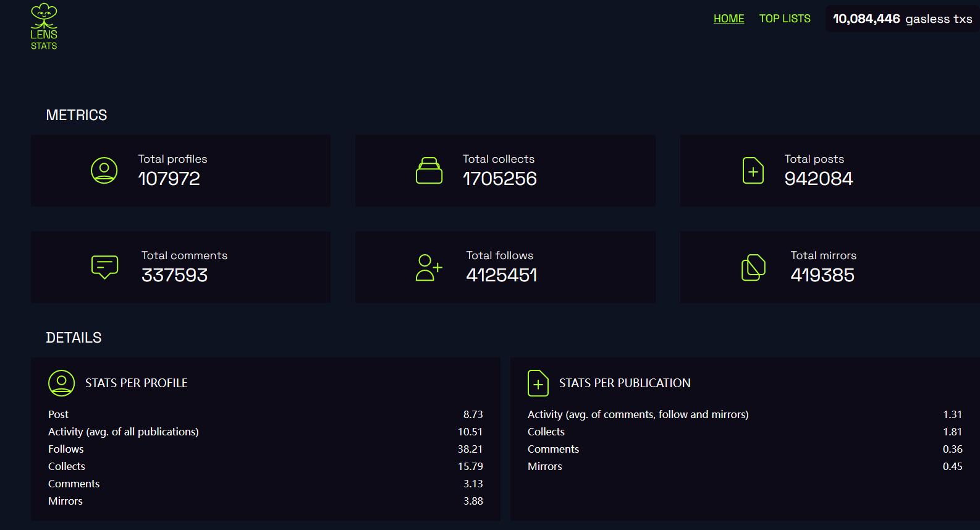Click the Total mirrors card label
The width and height of the screenshot is (980, 530).
coord(823,255)
